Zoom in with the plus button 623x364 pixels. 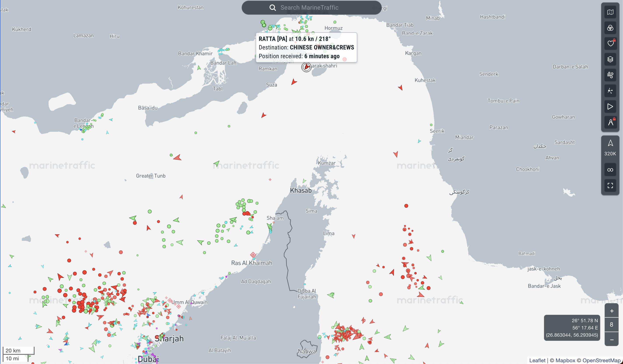[x=611, y=311]
